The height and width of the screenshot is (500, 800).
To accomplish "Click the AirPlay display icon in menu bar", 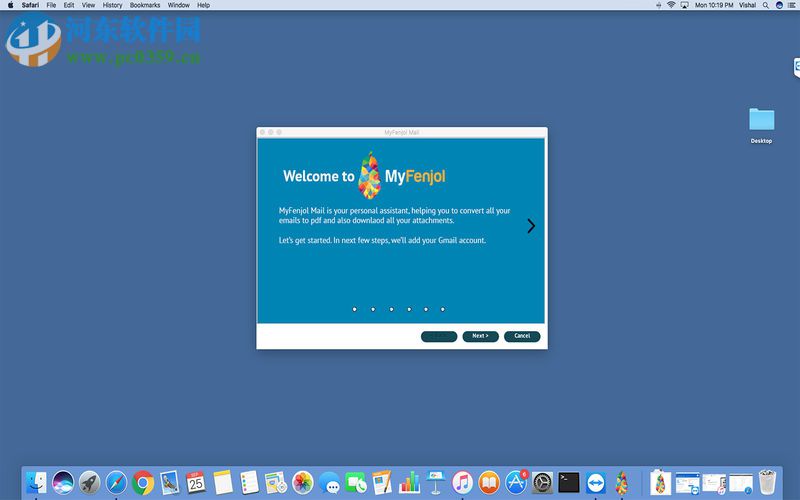I will click(x=684, y=5).
